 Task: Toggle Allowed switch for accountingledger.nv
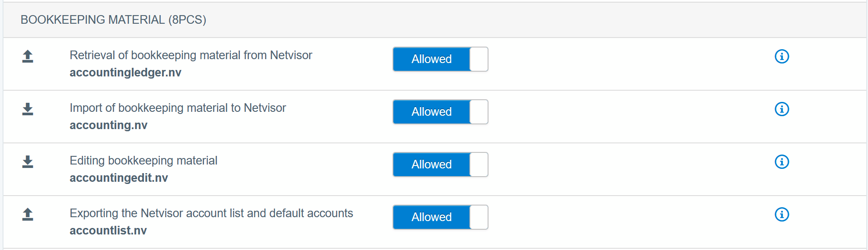440,59
